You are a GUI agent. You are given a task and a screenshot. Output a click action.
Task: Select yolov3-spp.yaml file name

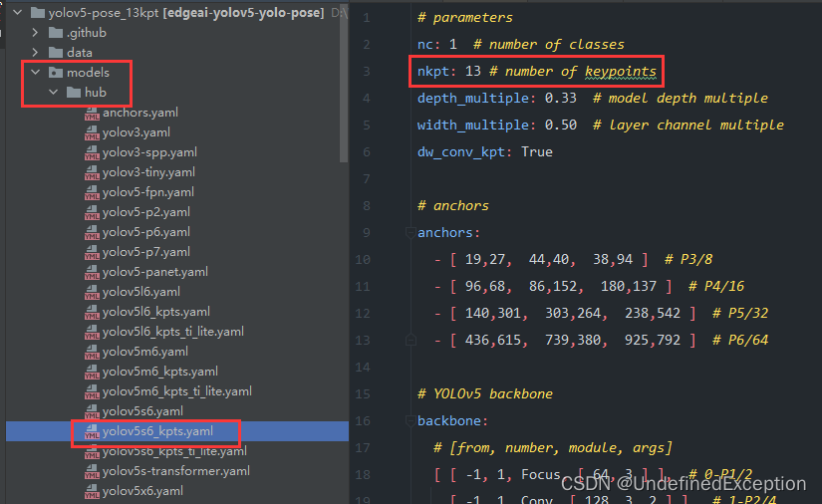point(149,152)
